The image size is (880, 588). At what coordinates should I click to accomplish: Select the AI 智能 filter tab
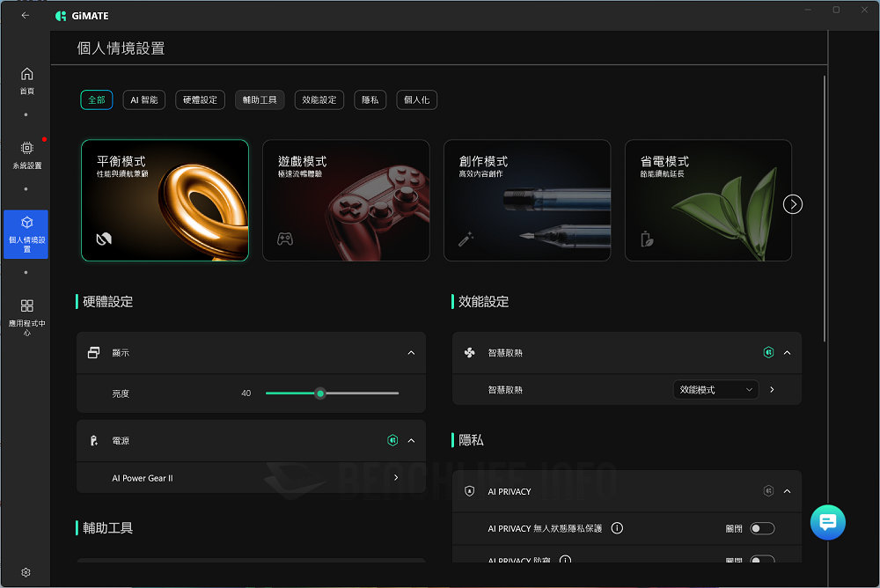tap(143, 100)
